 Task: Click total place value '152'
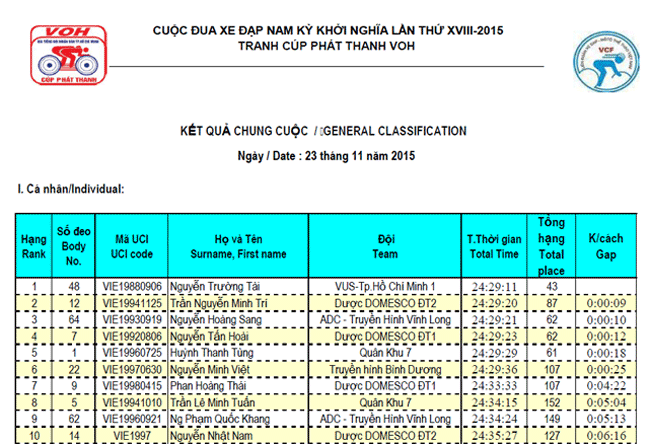552,403
